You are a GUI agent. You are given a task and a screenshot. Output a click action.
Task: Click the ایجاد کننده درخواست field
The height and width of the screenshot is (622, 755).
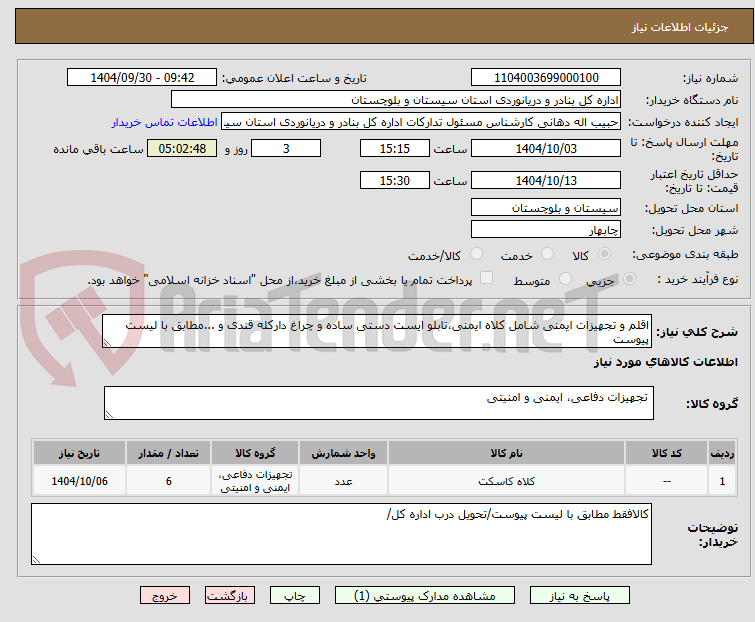(421, 122)
